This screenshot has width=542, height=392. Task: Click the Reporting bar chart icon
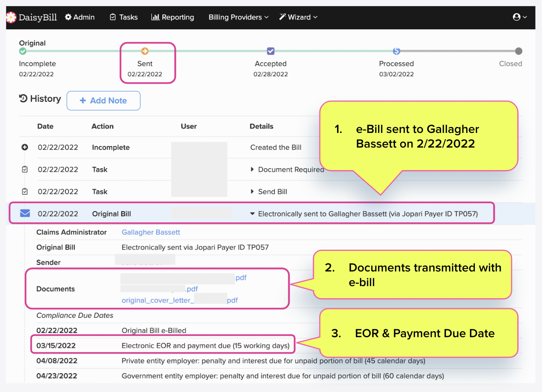(x=155, y=17)
